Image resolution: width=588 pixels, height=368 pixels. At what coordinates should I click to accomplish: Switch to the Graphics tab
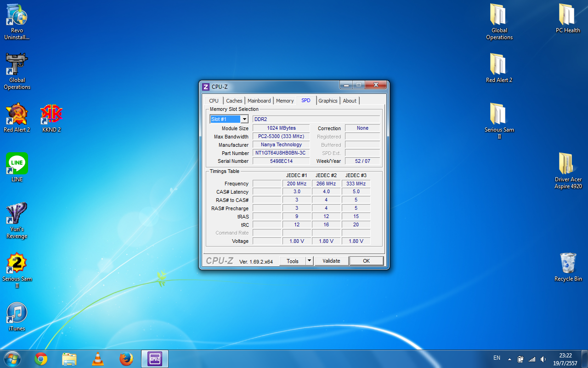328,101
